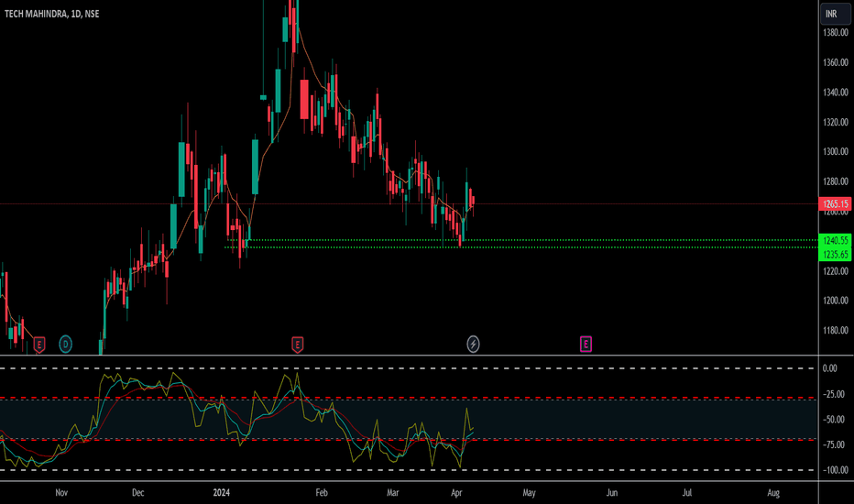Click the 1340.00 price axis label
Screen dimensions: 854x504
tap(836, 92)
